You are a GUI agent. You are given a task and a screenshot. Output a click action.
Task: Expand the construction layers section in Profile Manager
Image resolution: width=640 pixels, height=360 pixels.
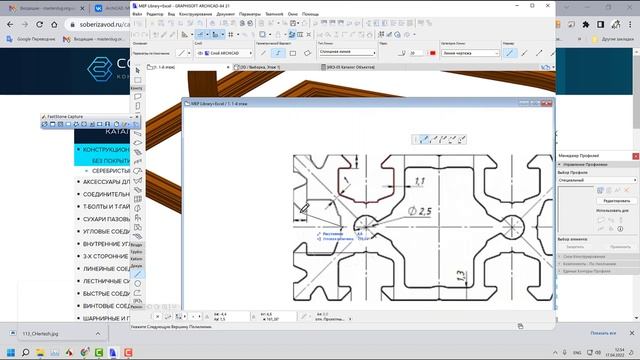pos(597,257)
